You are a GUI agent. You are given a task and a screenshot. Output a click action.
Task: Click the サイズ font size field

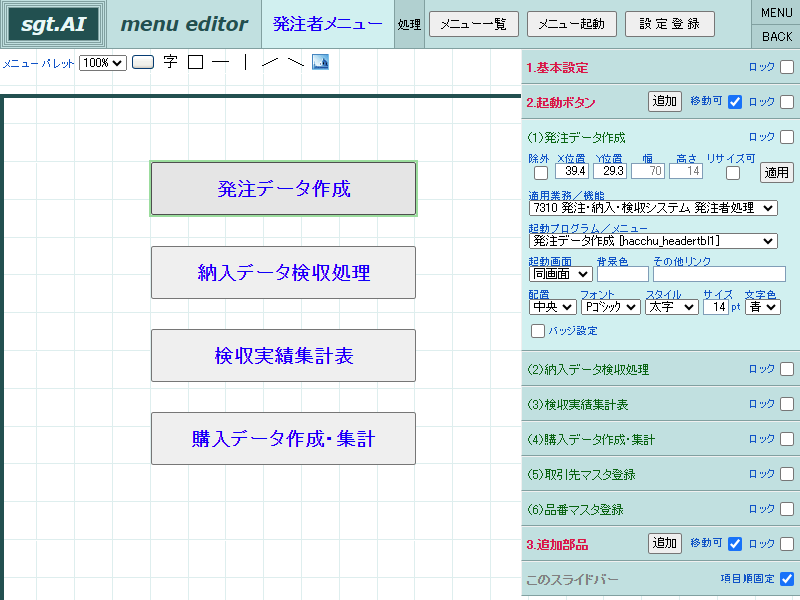tap(716, 307)
